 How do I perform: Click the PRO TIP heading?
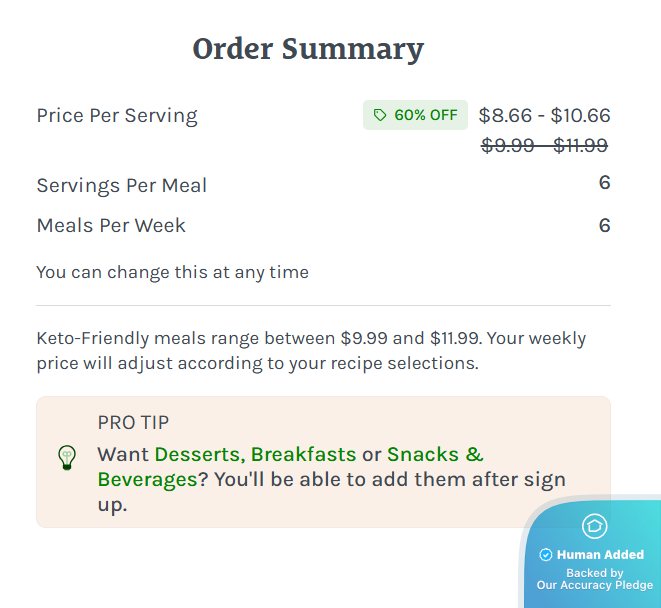click(133, 423)
